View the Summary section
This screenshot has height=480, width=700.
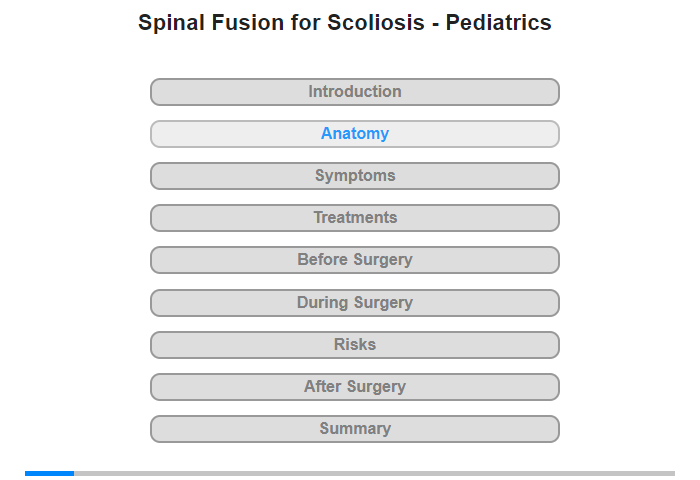tap(354, 429)
